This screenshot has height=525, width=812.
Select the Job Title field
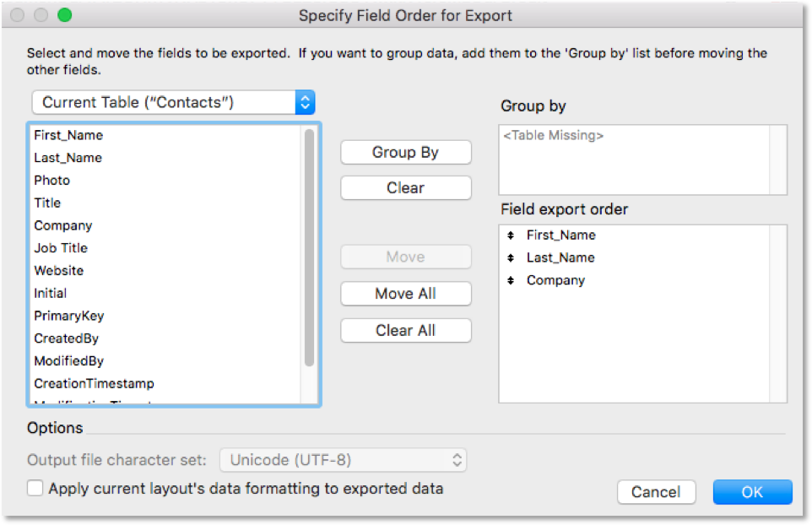click(x=60, y=247)
